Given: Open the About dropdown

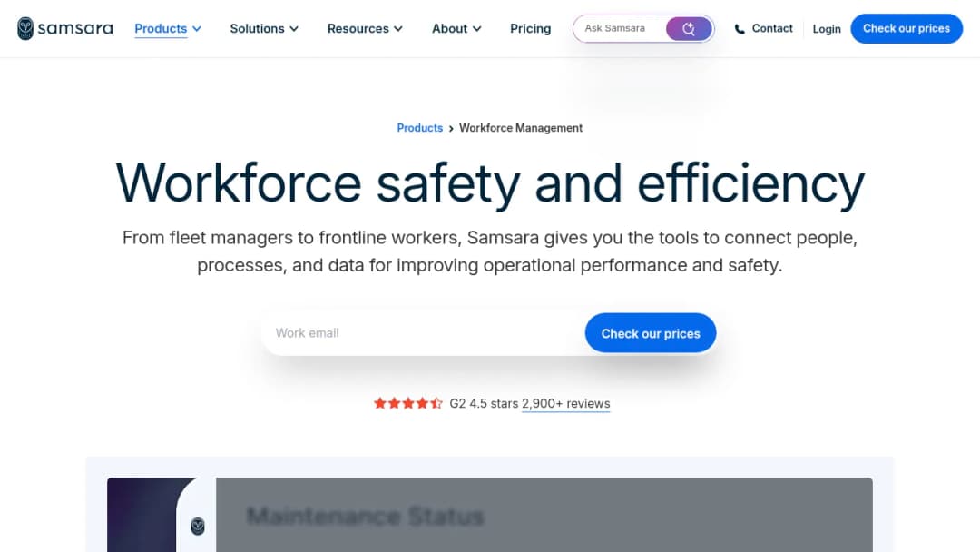Looking at the screenshot, I should (456, 29).
